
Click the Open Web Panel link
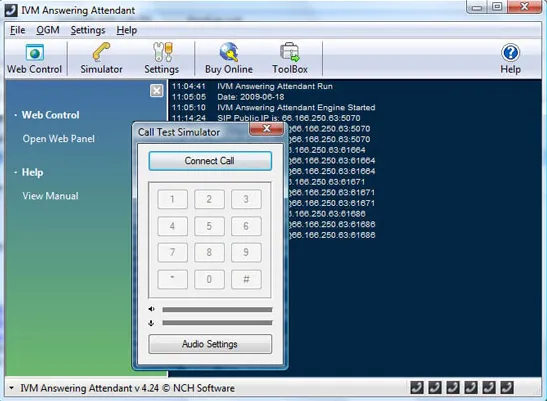pyautogui.click(x=59, y=139)
